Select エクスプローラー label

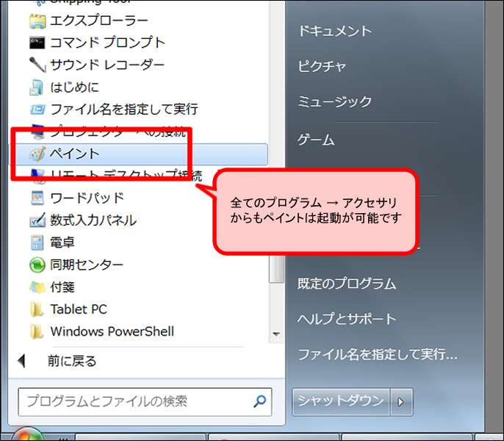[99, 21]
